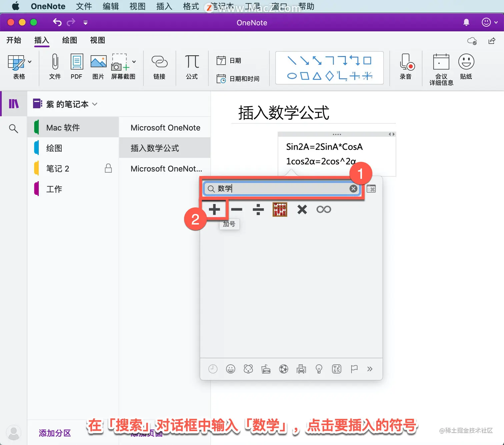Switch to smileys emoji category
504x445 pixels.
pos(231,369)
